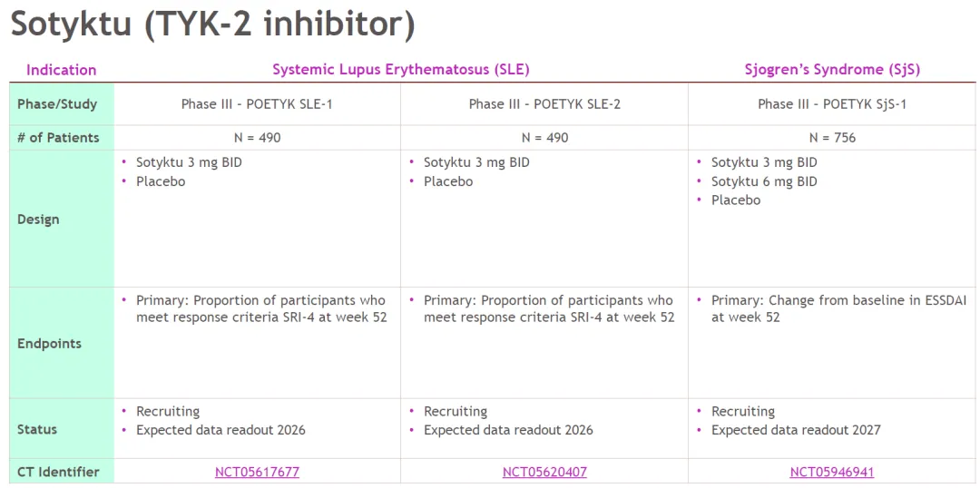980x488 pixels.
Task: Follow the NCT05946941 identifier link
Action: [x=832, y=472]
